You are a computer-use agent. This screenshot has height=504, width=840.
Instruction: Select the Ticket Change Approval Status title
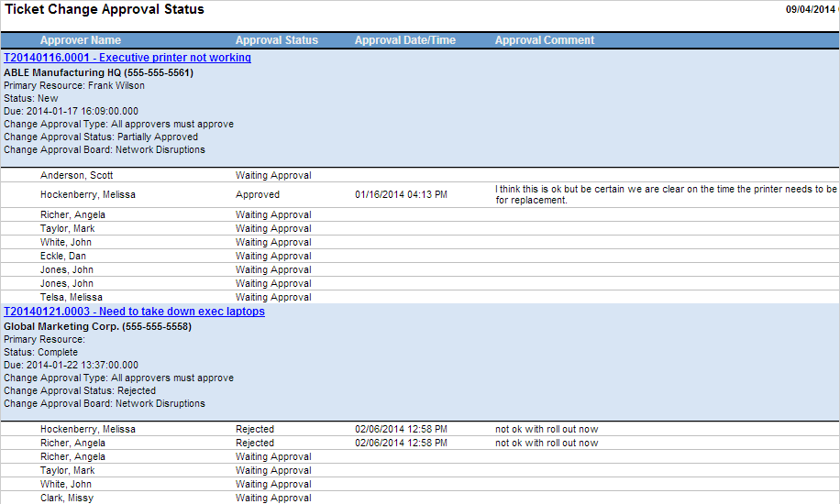(x=105, y=10)
